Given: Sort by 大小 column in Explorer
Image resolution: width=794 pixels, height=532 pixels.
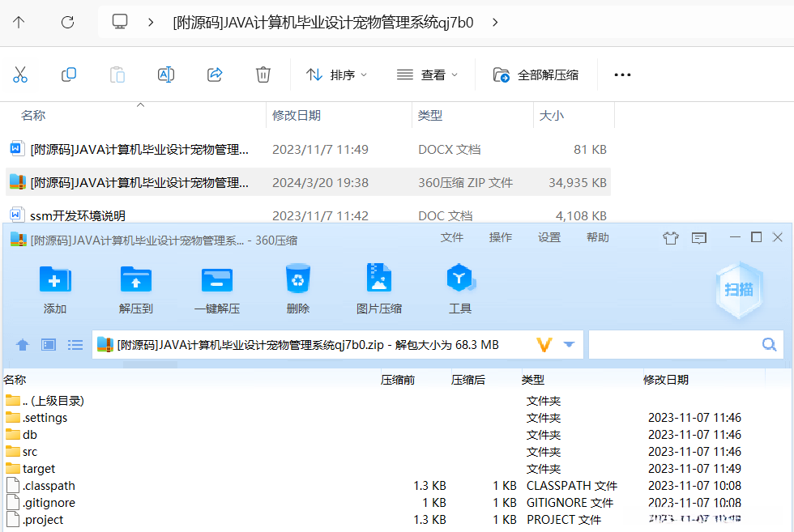Looking at the screenshot, I should (x=552, y=116).
